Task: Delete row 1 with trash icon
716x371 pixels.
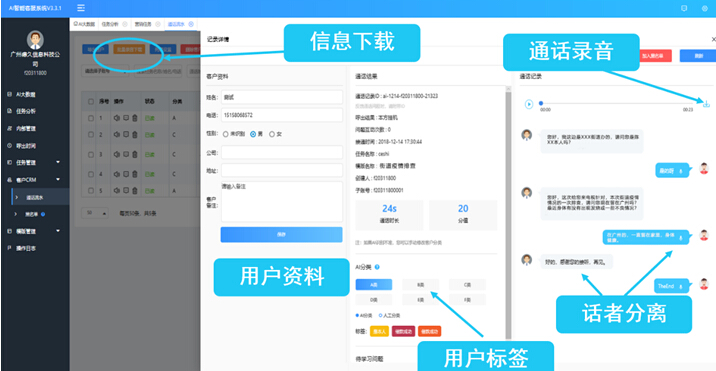Action: (x=134, y=118)
